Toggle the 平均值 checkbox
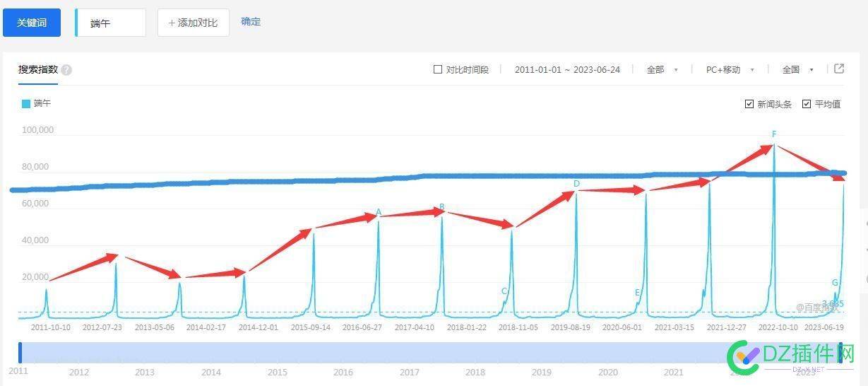 [807, 104]
